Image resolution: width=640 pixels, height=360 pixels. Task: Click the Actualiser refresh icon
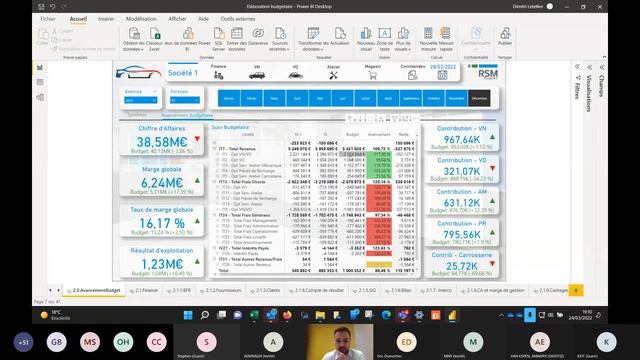[x=340, y=34]
